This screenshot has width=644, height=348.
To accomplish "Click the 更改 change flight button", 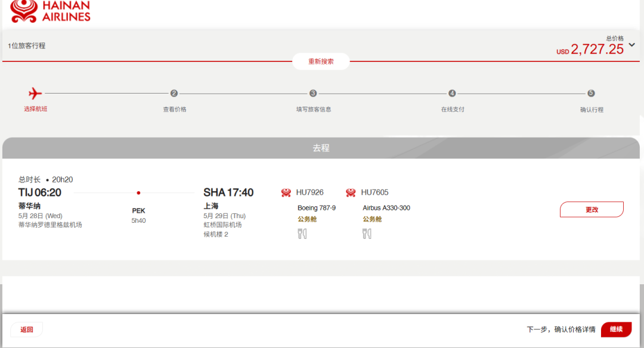I will tap(592, 210).
